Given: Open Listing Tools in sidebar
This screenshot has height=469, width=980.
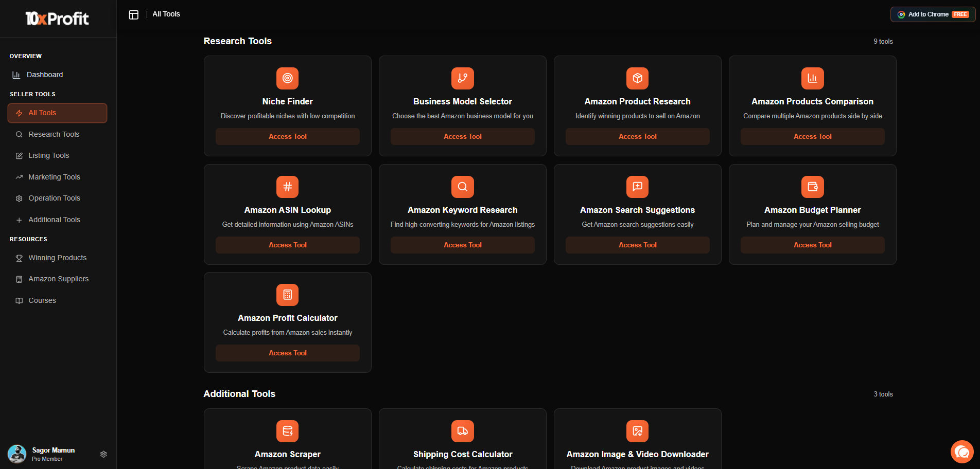Looking at the screenshot, I should pos(58,155).
